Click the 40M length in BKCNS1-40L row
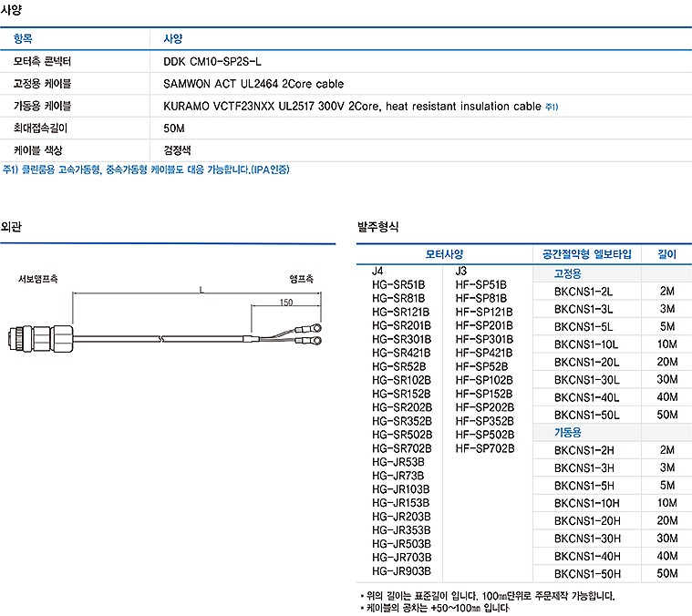 point(667,397)
